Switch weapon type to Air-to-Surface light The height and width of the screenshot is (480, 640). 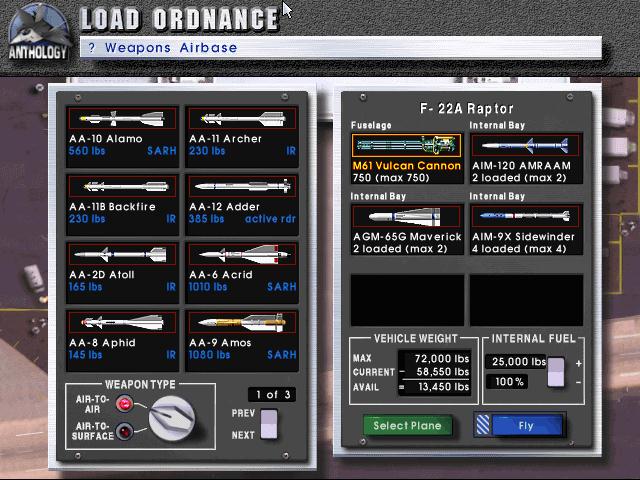point(124,431)
